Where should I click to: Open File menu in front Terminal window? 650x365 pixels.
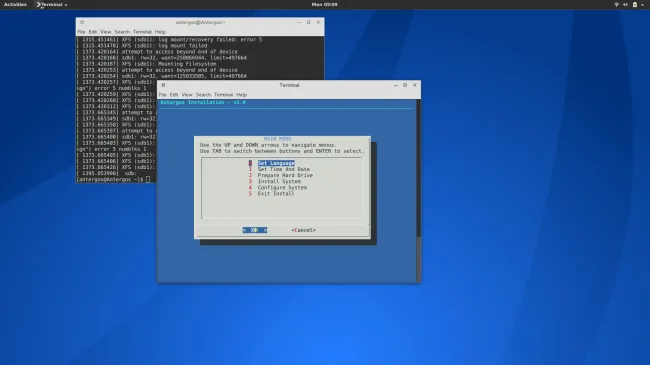click(x=162, y=95)
